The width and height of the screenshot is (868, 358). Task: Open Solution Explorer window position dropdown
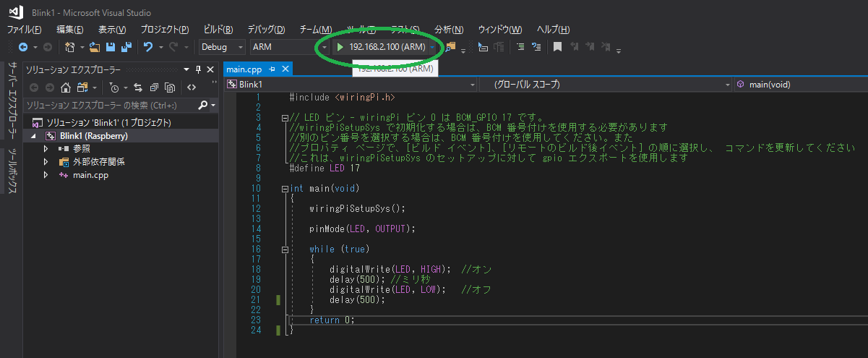click(186, 69)
